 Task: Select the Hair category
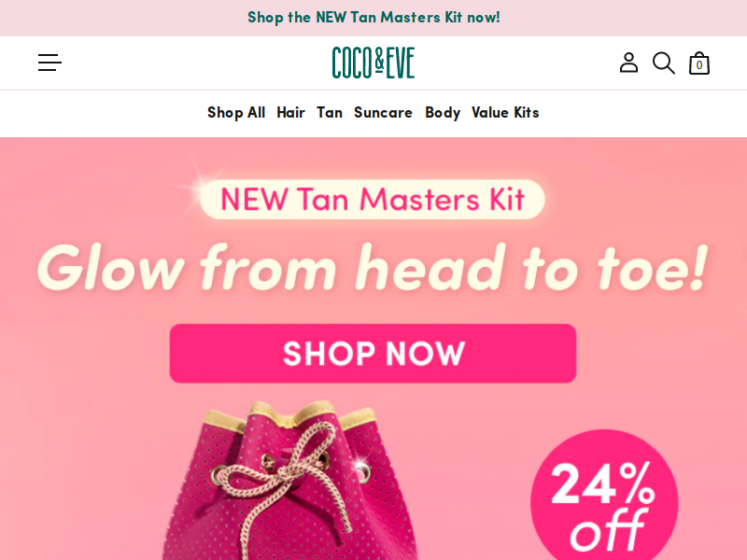tap(290, 113)
